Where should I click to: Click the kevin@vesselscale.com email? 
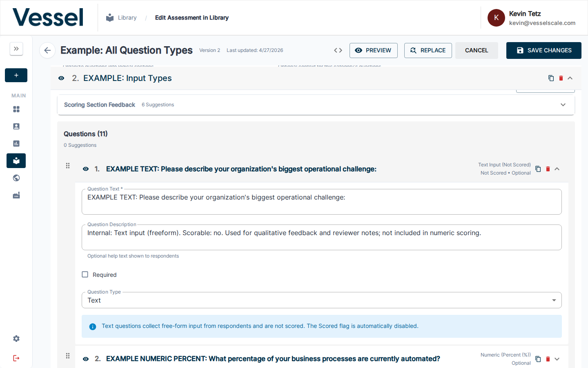pyautogui.click(x=542, y=23)
